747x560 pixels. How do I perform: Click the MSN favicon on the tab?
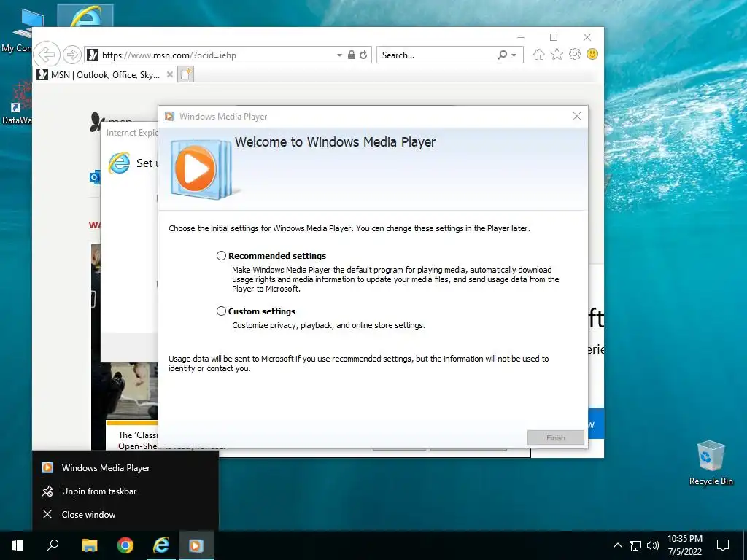tap(42, 74)
